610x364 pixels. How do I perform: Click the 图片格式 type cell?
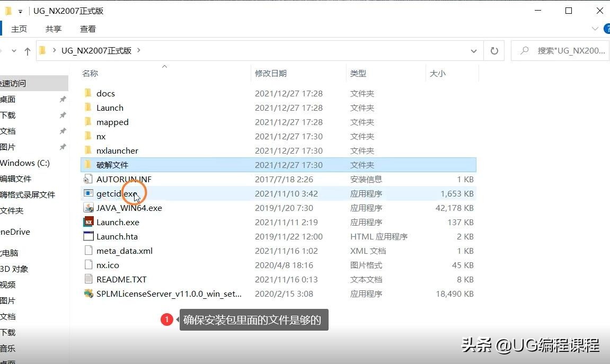click(366, 265)
